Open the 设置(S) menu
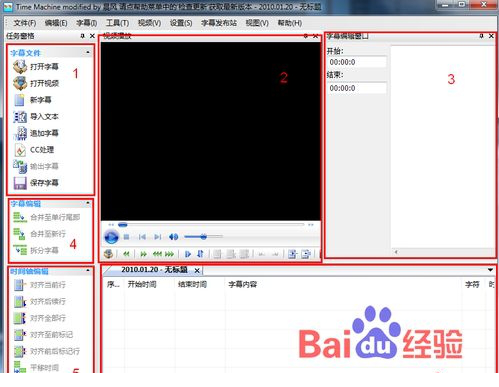The image size is (499, 387). coord(181,23)
